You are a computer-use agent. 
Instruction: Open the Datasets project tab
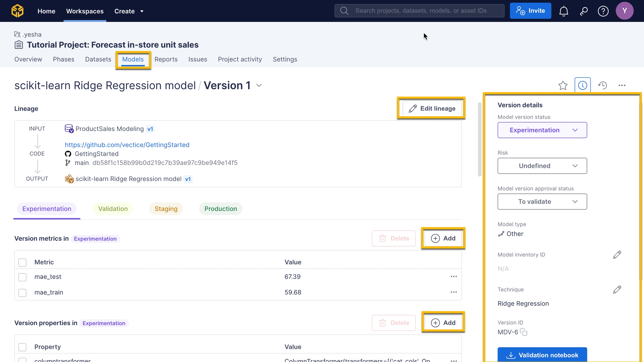click(x=98, y=59)
